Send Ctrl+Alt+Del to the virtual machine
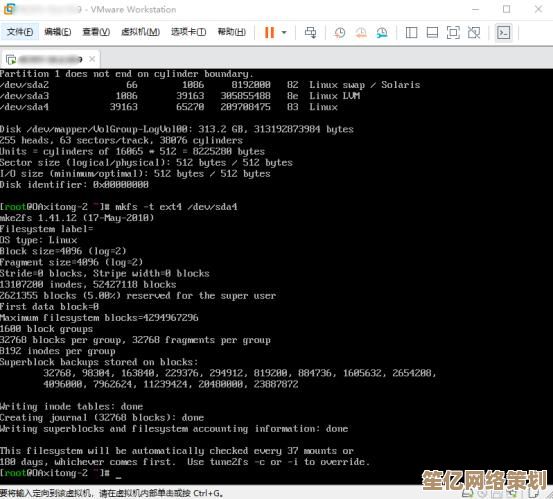Screen dimensions: 553x499 pyautogui.click(x=310, y=32)
